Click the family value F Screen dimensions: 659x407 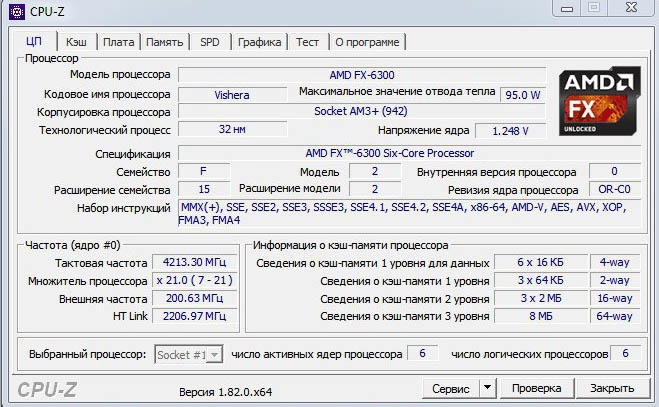click(x=203, y=171)
